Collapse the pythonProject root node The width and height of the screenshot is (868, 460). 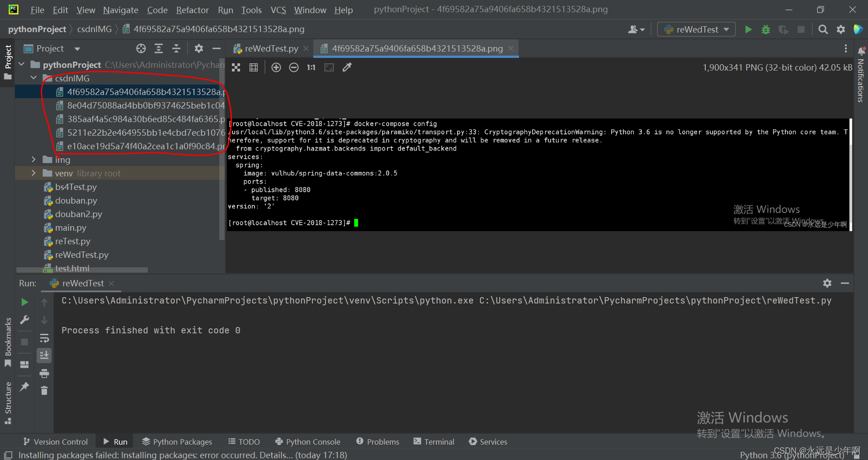click(x=22, y=65)
